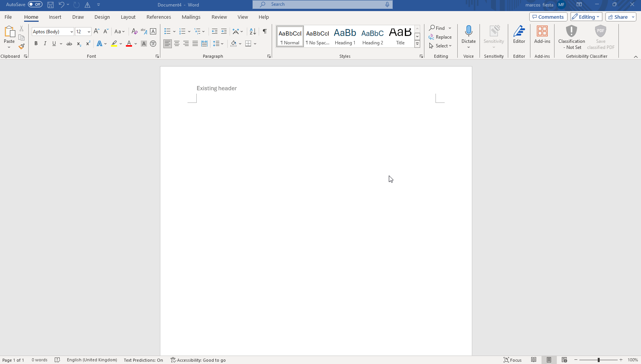The height and width of the screenshot is (364, 641).
Task: Align paragraph text to the right
Action: tap(186, 44)
